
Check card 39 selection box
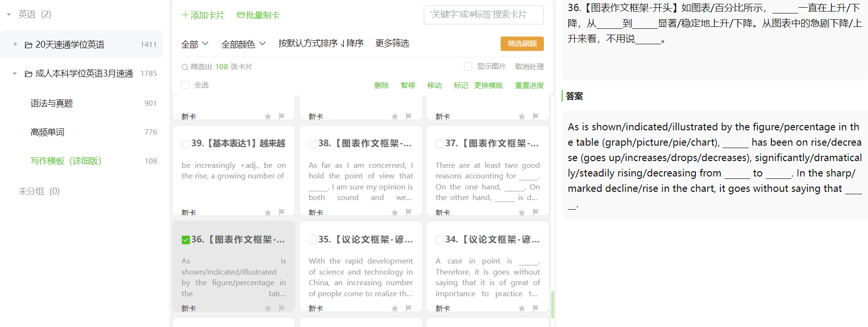(x=186, y=144)
